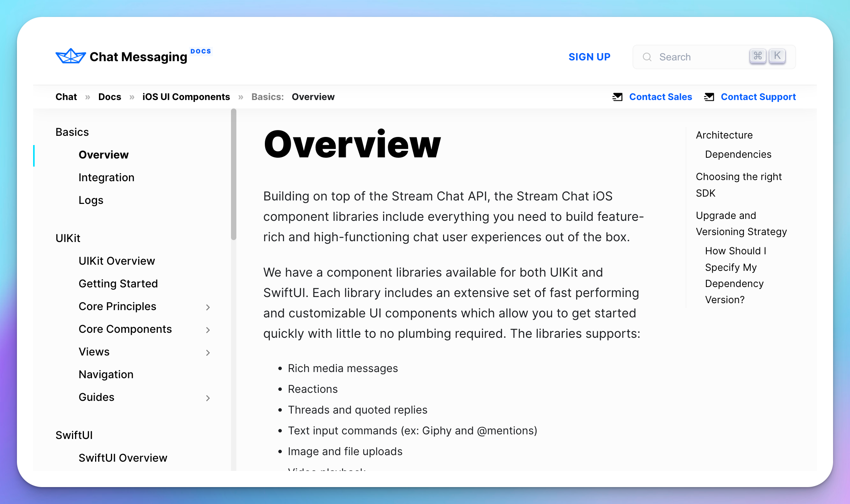Click the sidebar vertical scrollbar
Viewport: 850px width, 504px height.
pyautogui.click(x=233, y=174)
